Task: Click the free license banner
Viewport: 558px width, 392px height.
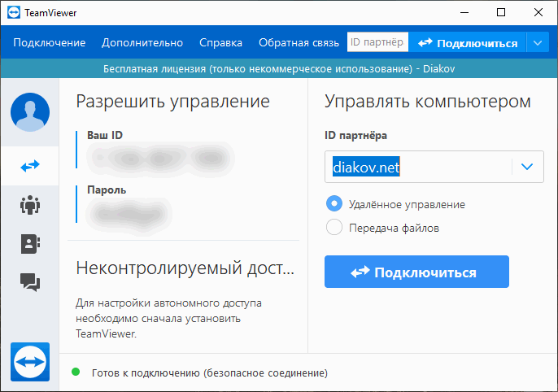Action: click(x=279, y=68)
